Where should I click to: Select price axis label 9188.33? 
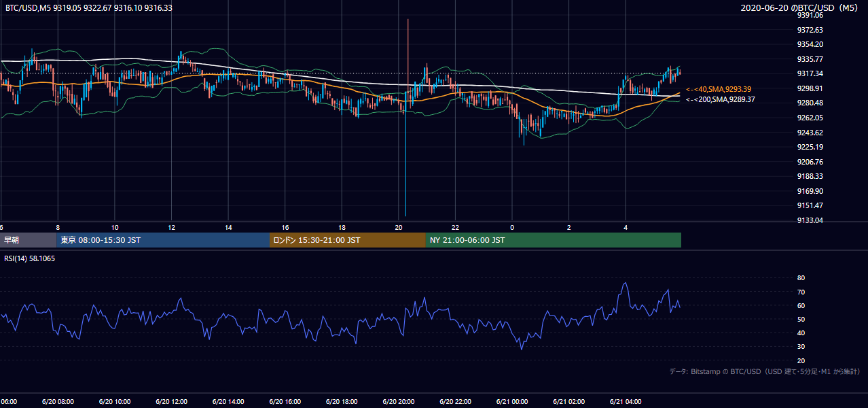[x=810, y=176]
